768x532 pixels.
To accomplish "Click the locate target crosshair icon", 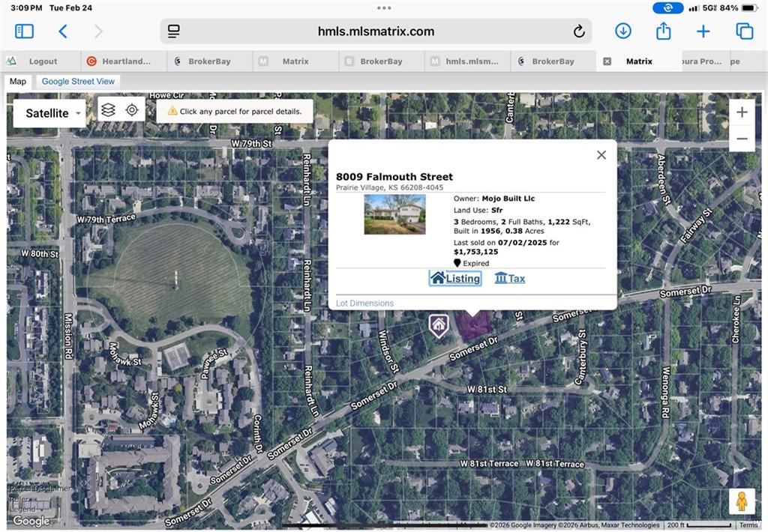I will point(132,110).
